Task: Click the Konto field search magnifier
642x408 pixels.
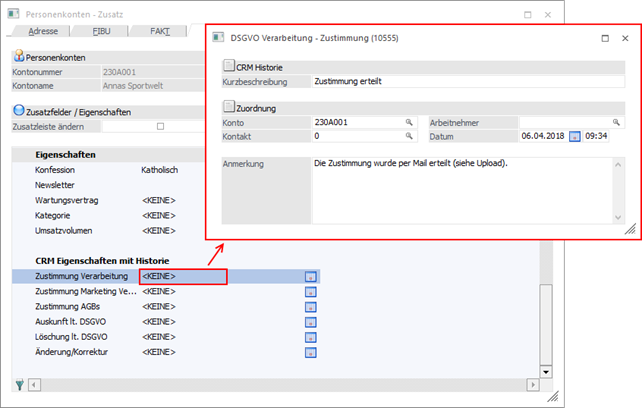Action: pyautogui.click(x=409, y=122)
